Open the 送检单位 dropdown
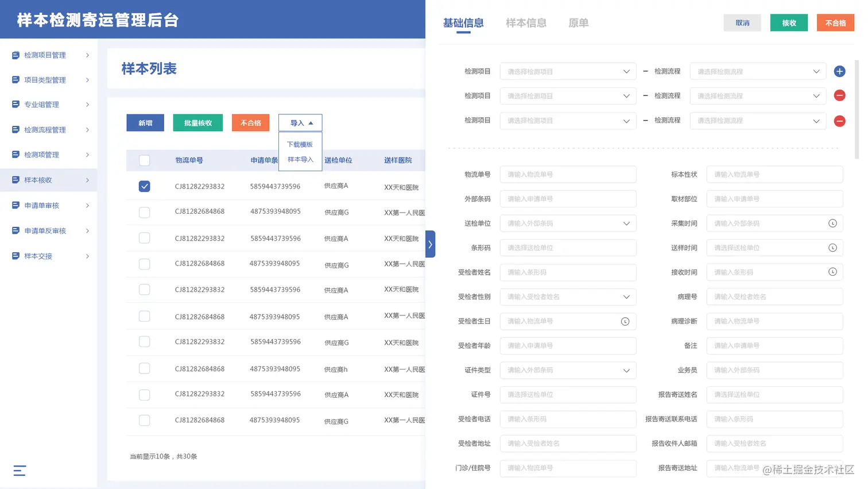 tap(568, 224)
